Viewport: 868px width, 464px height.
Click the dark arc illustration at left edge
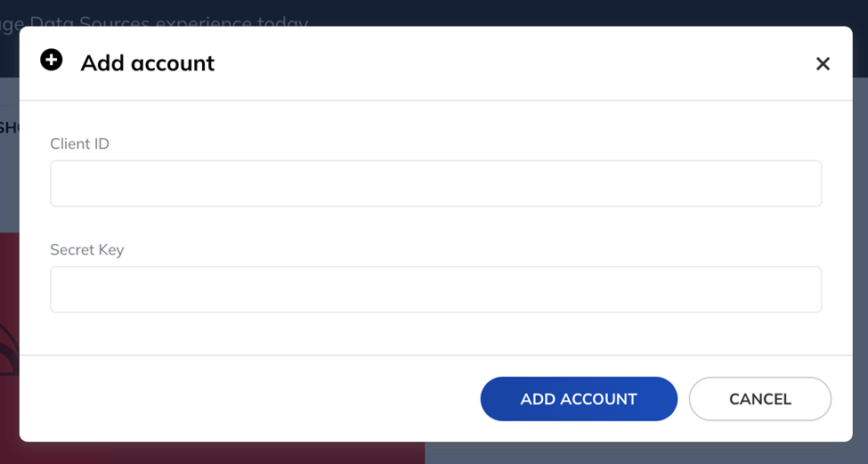click(x=9, y=349)
